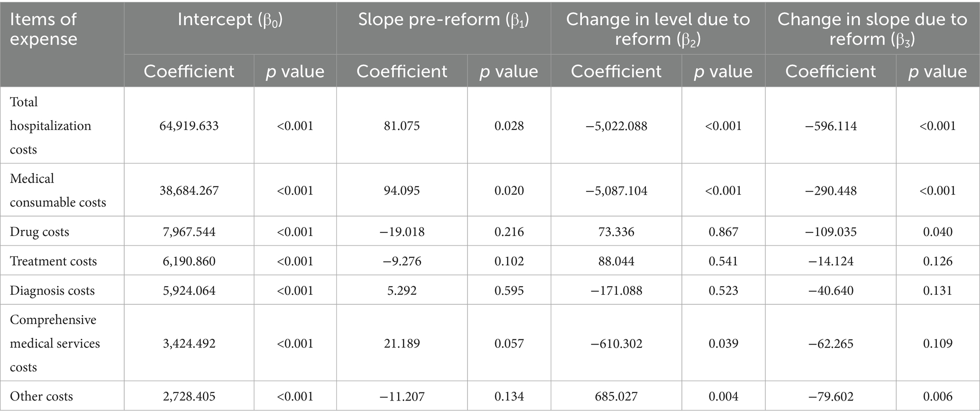Click the 'Drug costs' row label
The height and width of the screenshot is (419, 980).
click(x=39, y=232)
